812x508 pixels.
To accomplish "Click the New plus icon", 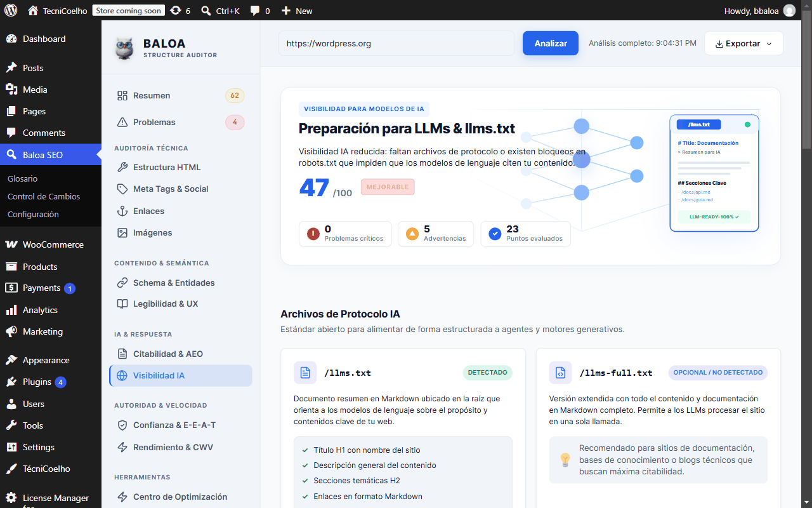I will pyautogui.click(x=285, y=10).
